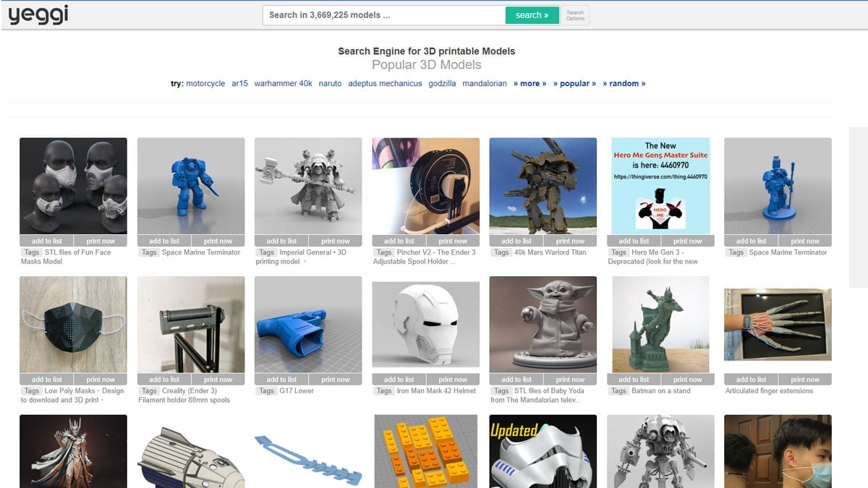Open the Low Poly Masks thumbnail
The height and width of the screenshot is (488, 868).
click(73, 325)
